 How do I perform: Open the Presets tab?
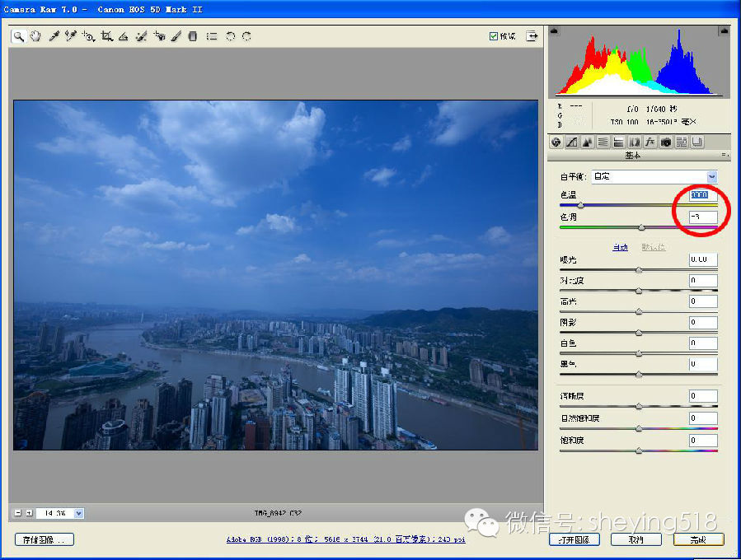tap(682, 142)
